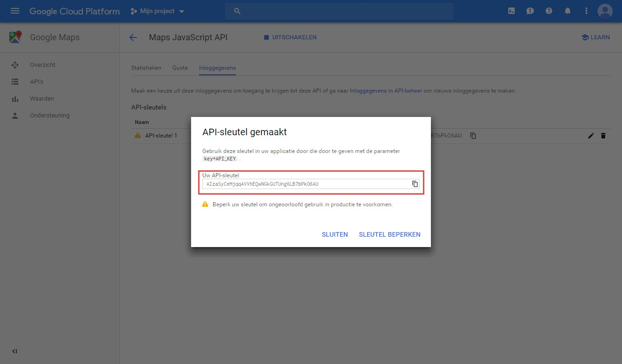Edit API-sleutel 1 with the pencil icon
This screenshot has height=364, width=622.
coord(591,135)
